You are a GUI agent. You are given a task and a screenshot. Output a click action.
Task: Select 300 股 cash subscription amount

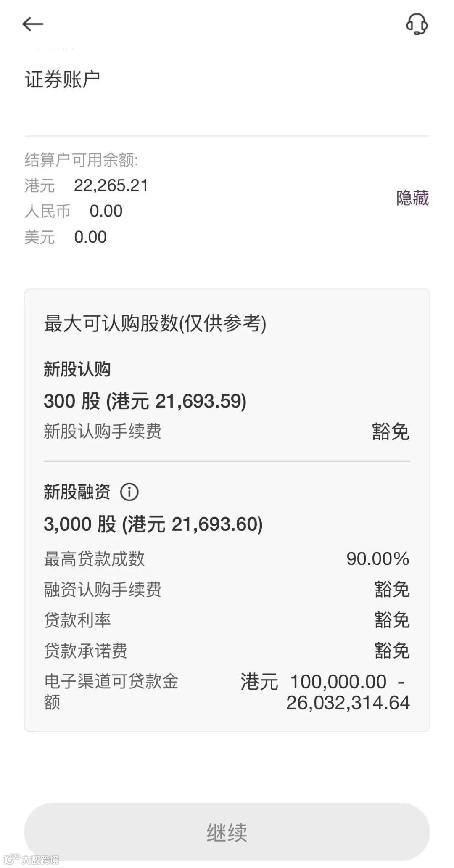coord(145,401)
